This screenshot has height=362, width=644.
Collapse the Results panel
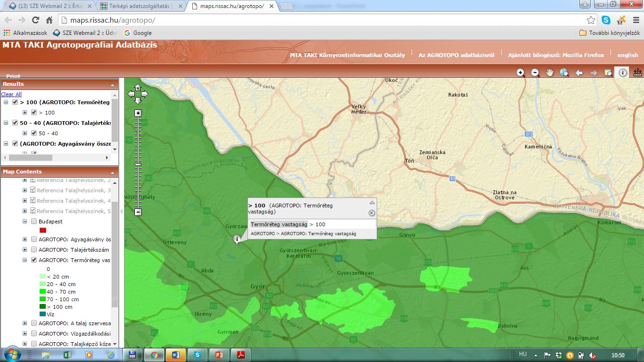pyautogui.click(x=113, y=84)
